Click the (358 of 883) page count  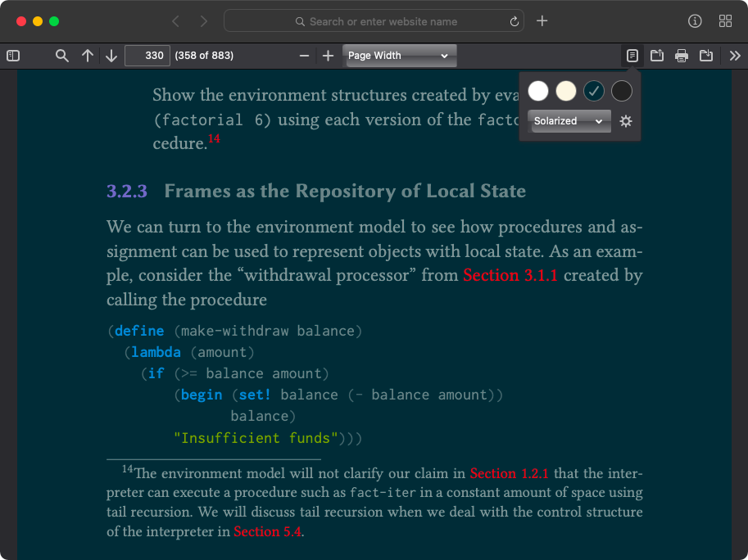coord(204,56)
